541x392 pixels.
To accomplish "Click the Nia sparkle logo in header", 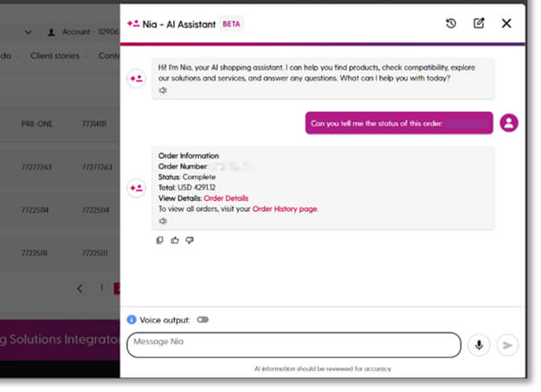I will pyautogui.click(x=133, y=24).
